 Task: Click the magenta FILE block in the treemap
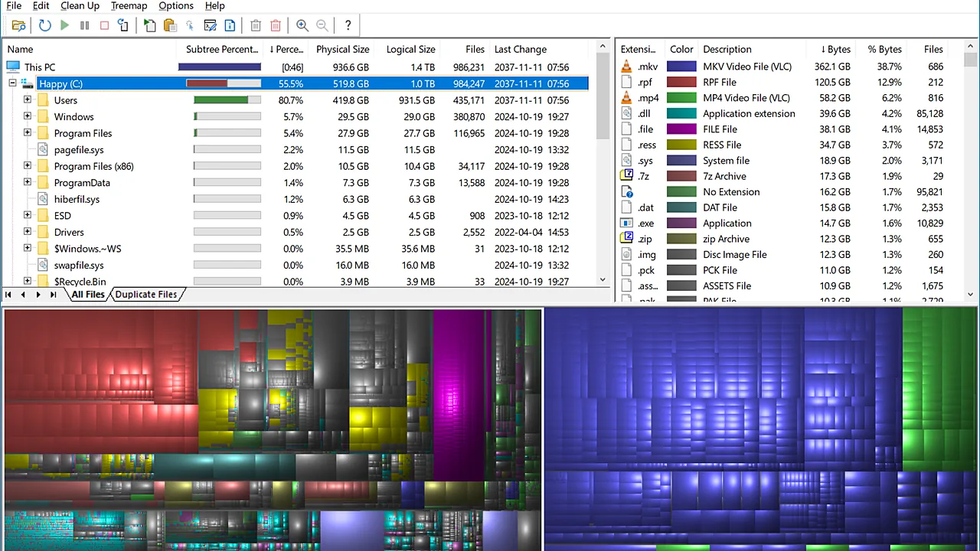coord(459,394)
